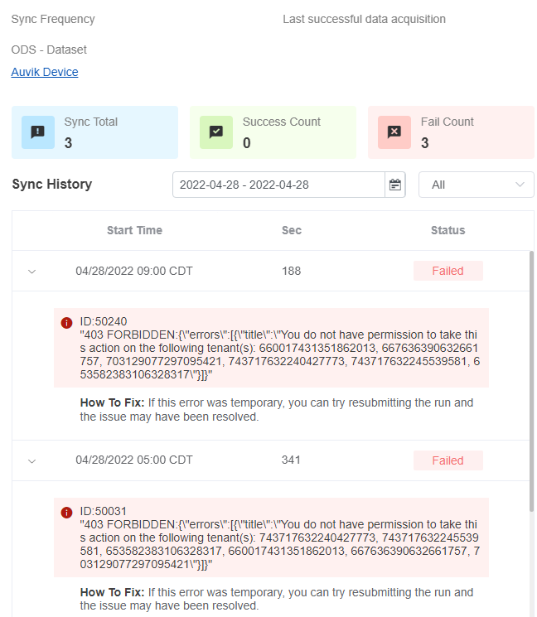Click the Failed badge for the 09:00 sync

(x=448, y=271)
